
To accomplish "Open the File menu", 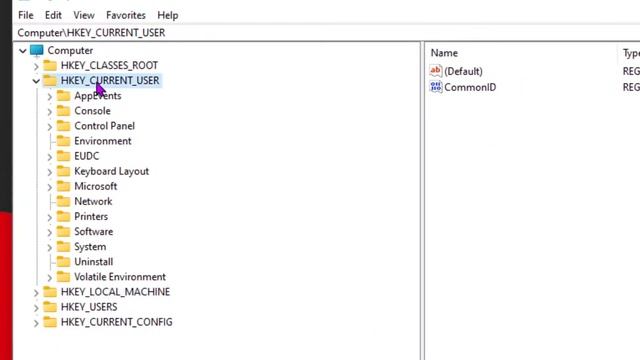I will pos(26,16).
